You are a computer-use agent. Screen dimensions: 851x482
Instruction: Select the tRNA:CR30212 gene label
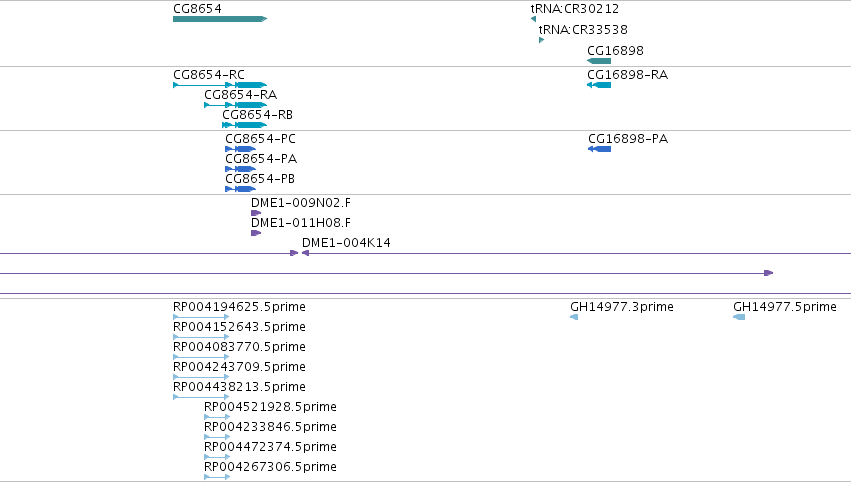tap(575, 9)
